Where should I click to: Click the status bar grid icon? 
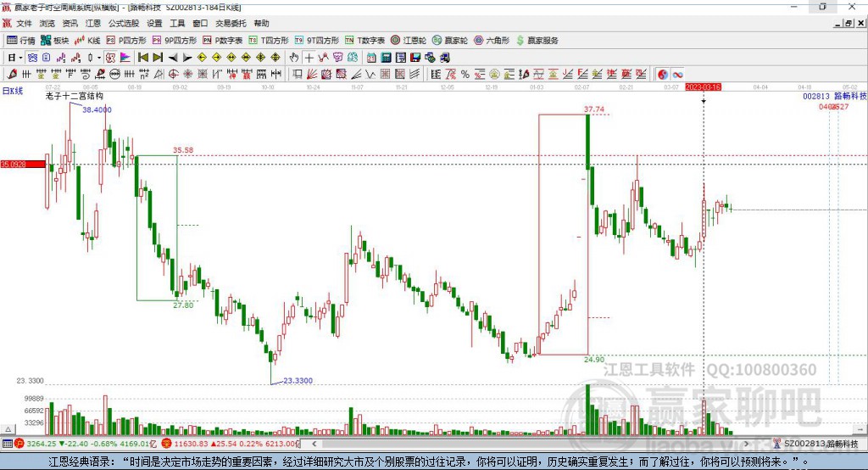click(x=7, y=444)
